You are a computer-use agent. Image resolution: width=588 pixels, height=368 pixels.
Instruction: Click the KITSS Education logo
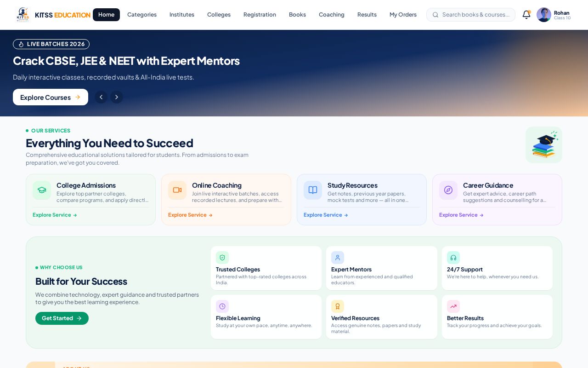[53, 15]
